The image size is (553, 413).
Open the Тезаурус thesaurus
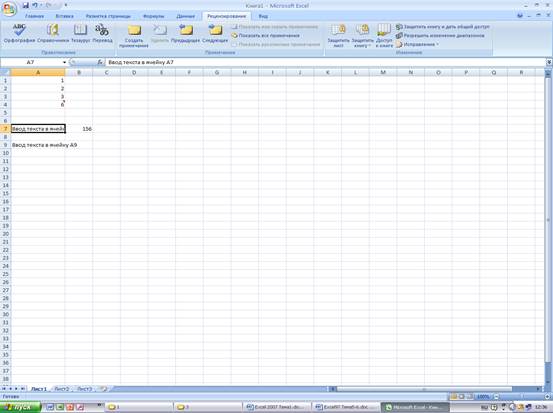pos(80,34)
